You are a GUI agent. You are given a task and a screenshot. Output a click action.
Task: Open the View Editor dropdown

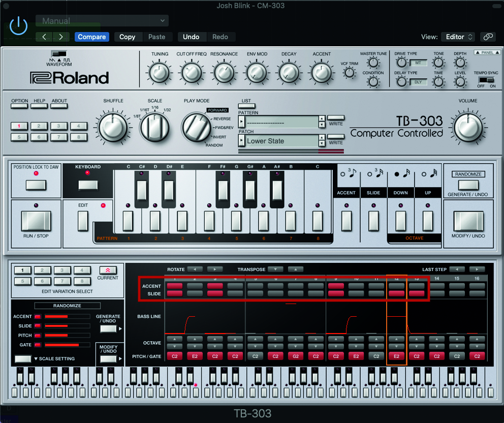459,37
